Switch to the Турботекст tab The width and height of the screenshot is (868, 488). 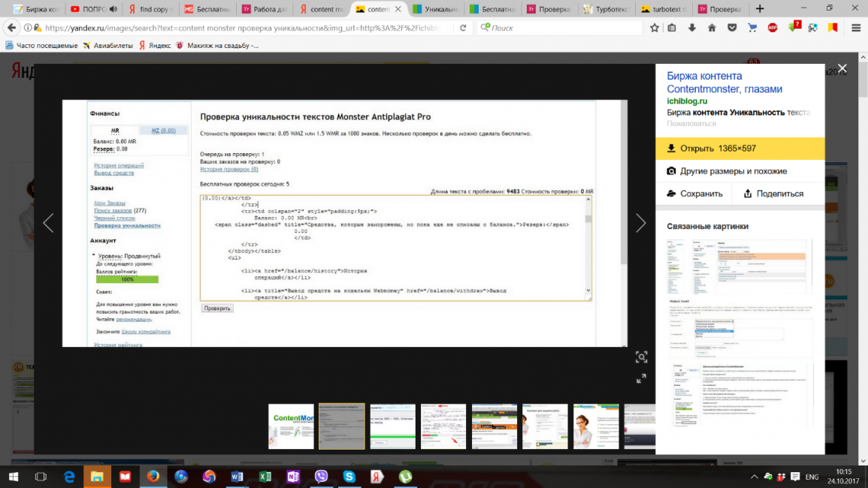tap(606, 9)
